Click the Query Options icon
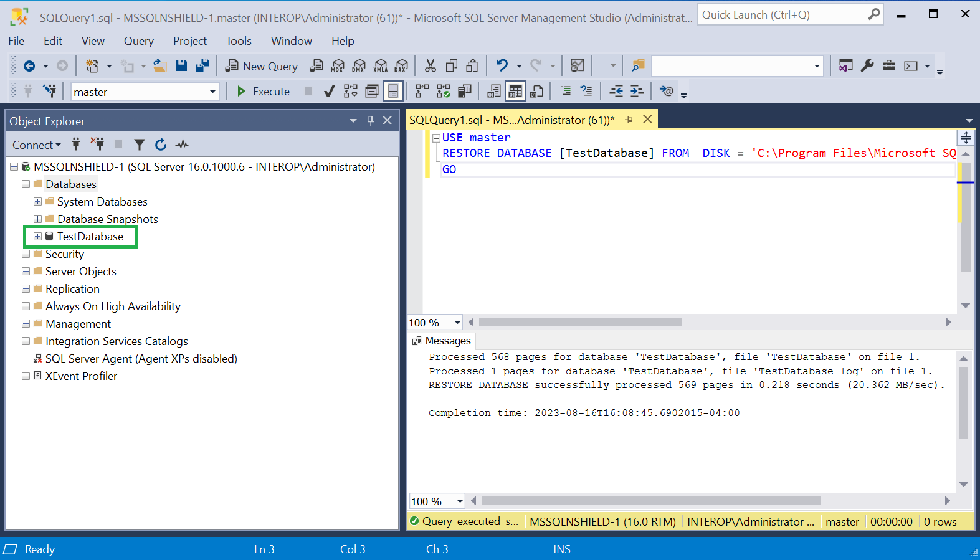Screen dimensions: 980x560 click(372, 92)
